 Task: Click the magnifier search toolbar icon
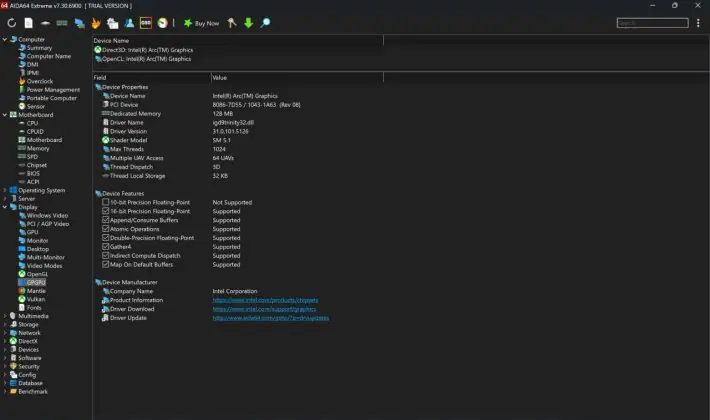[265, 23]
